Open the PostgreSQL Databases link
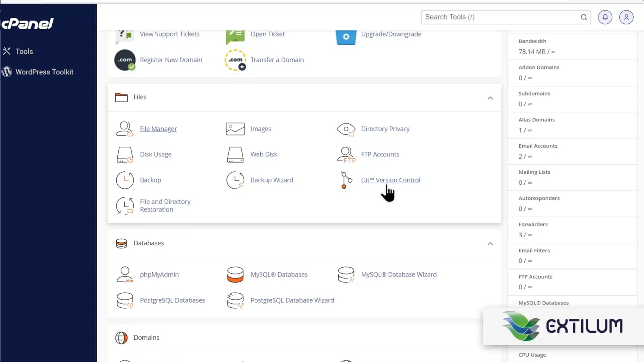The height and width of the screenshot is (362, 644). (x=172, y=300)
